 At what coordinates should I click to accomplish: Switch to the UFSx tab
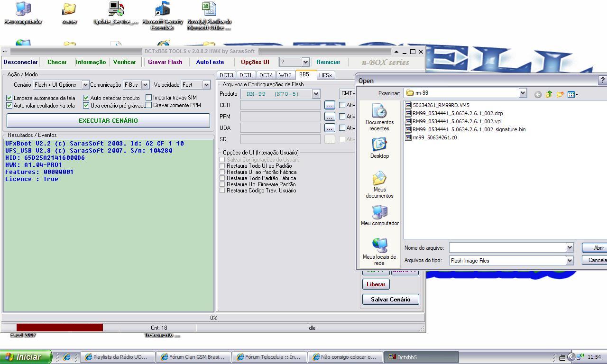pyautogui.click(x=325, y=75)
